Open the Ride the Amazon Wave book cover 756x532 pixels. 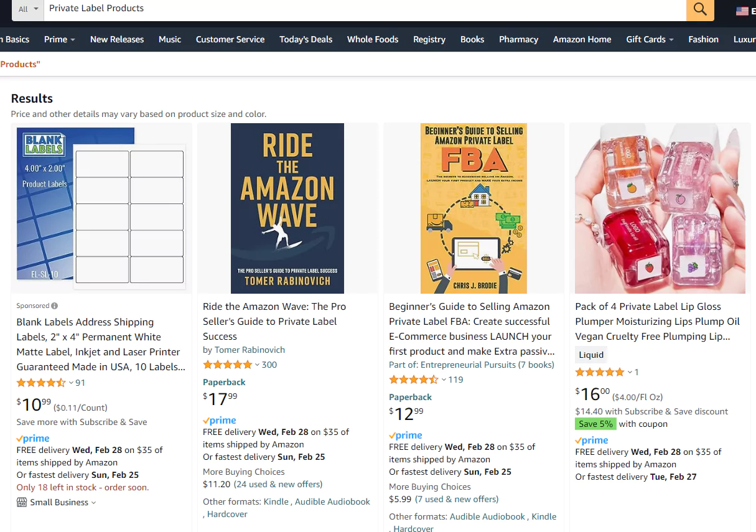[287, 208]
